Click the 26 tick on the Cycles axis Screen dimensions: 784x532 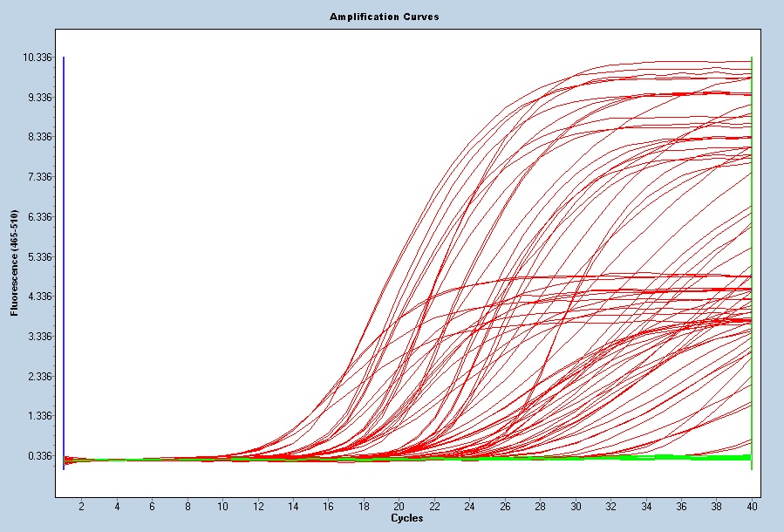(x=505, y=506)
